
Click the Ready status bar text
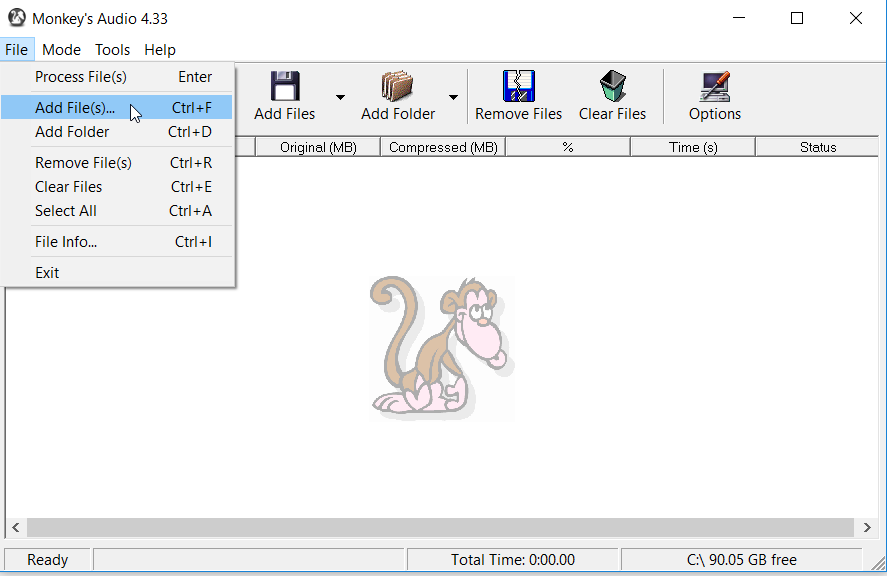pyautogui.click(x=48, y=560)
